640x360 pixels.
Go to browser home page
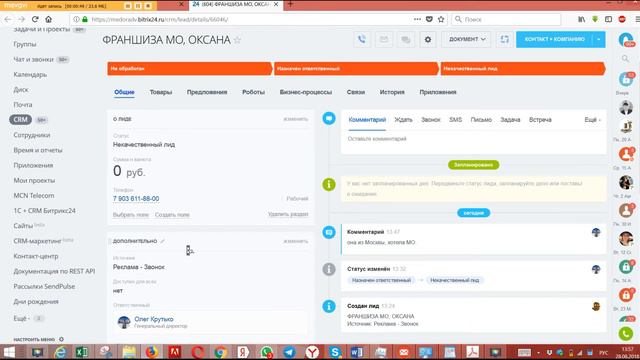pos(49,19)
